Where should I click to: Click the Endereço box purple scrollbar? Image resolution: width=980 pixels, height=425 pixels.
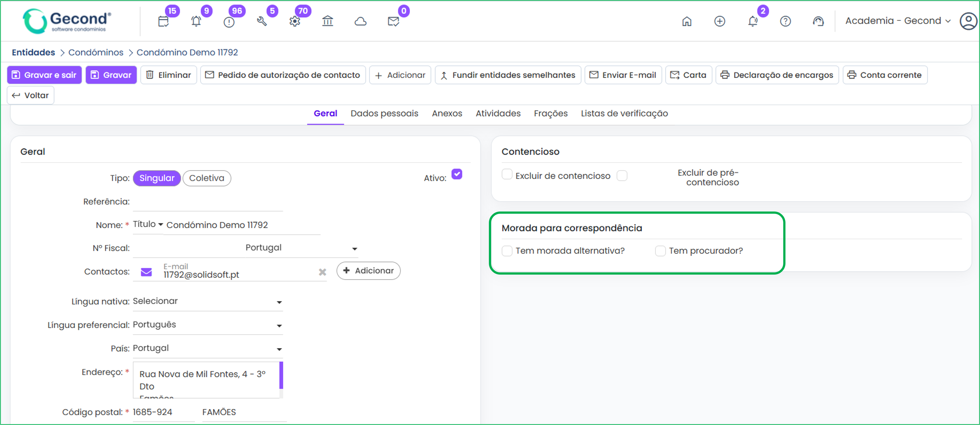click(x=281, y=375)
